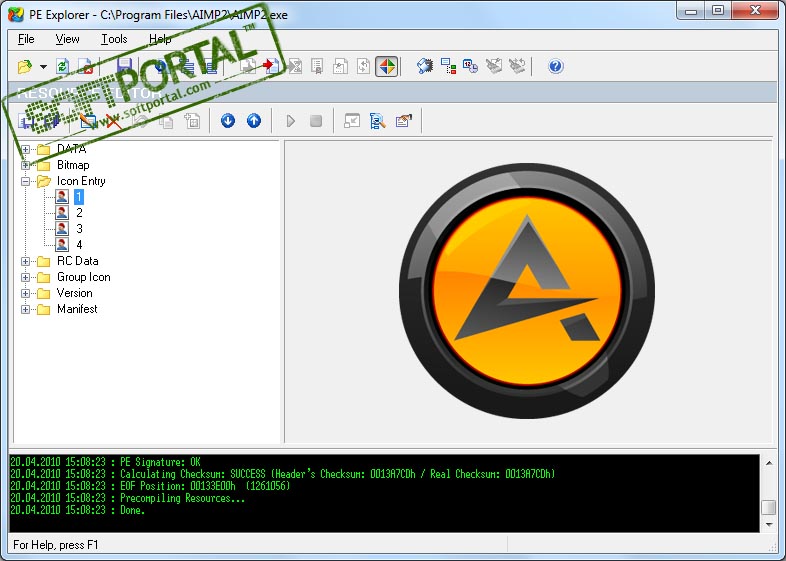Image resolution: width=786 pixels, height=561 pixels.
Task: Open the recent files dropdown arrow
Action: [x=44, y=66]
